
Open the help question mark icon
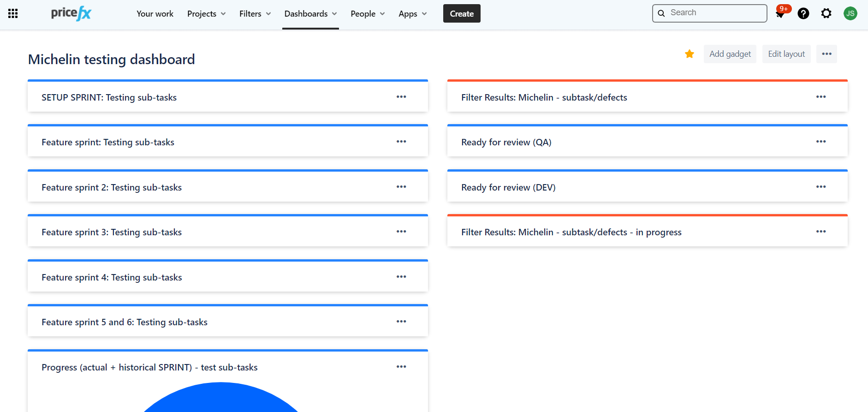(803, 13)
